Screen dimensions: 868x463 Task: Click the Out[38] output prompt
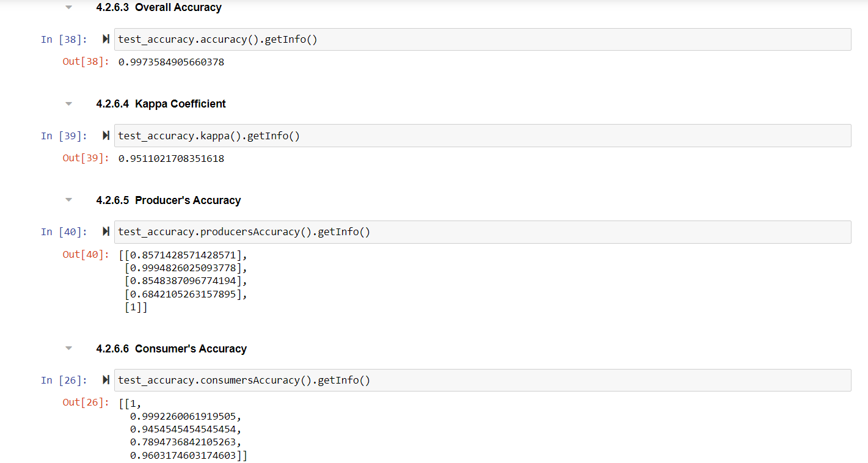[85, 62]
